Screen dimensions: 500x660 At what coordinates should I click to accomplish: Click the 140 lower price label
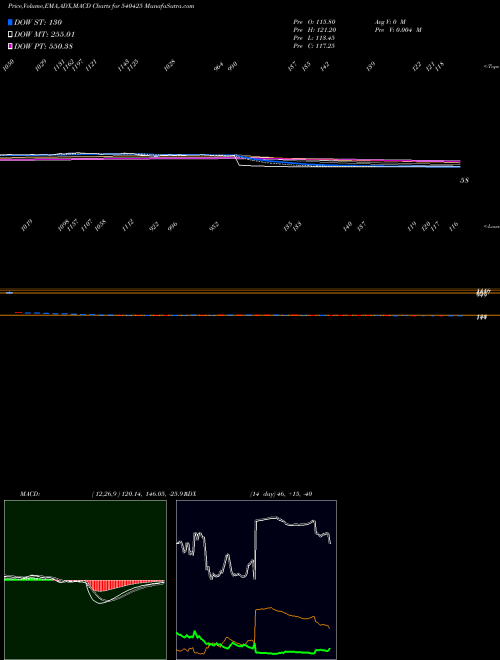click(x=347, y=227)
